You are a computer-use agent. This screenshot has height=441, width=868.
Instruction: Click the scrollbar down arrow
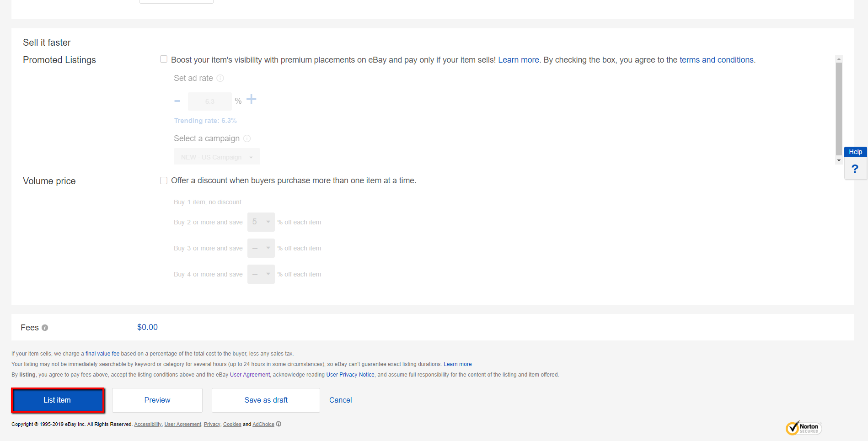[x=839, y=160]
